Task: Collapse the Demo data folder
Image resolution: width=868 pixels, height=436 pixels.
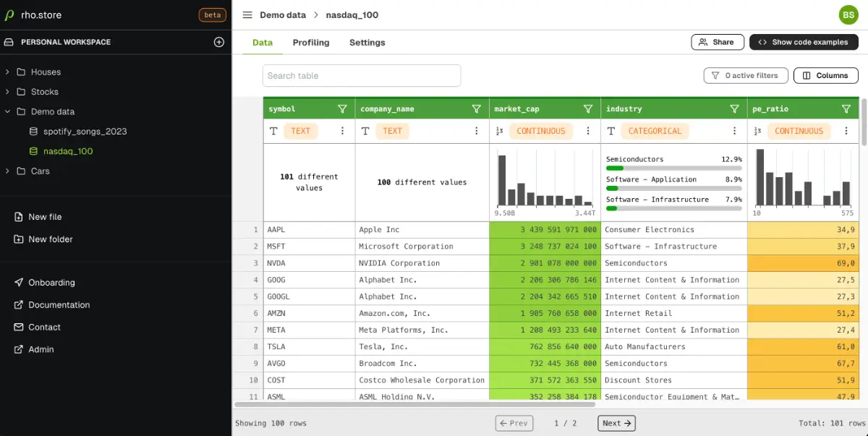Action: (x=7, y=111)
